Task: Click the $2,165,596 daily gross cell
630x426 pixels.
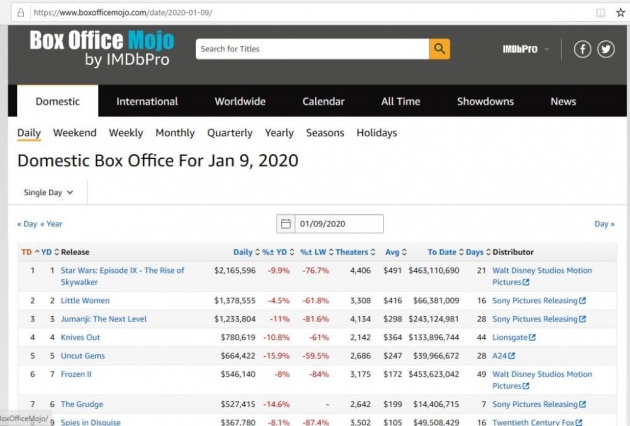Action: pyautogui.click(x=235, y=271)
